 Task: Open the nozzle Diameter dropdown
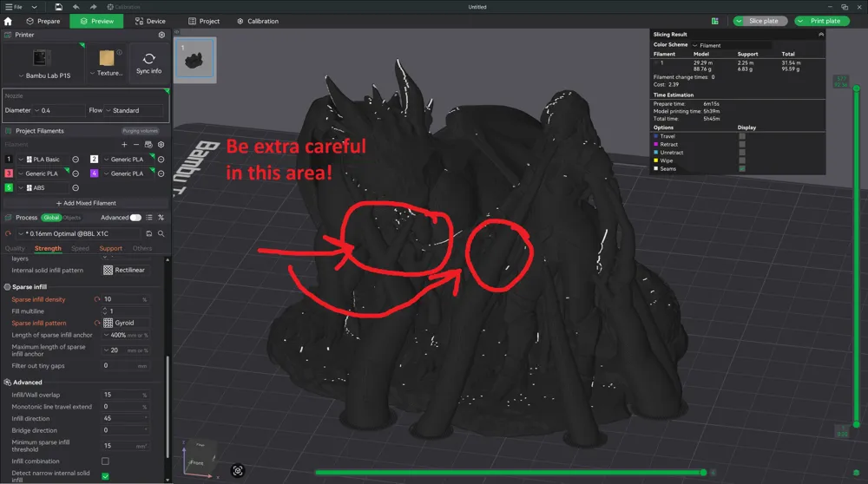59,111
